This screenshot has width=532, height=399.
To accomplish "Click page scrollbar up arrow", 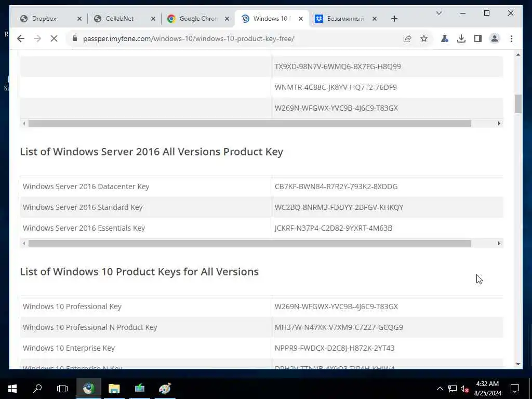I will 518,55.
